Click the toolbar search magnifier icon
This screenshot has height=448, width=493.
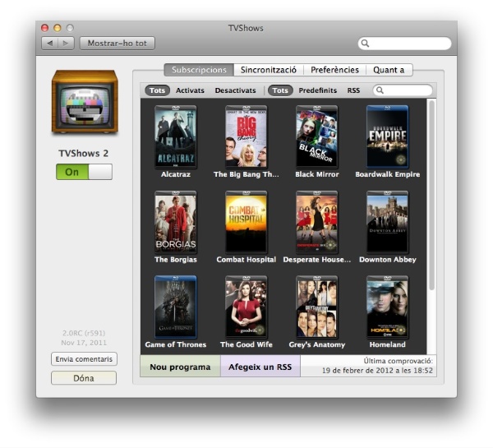tap(365, 43)
